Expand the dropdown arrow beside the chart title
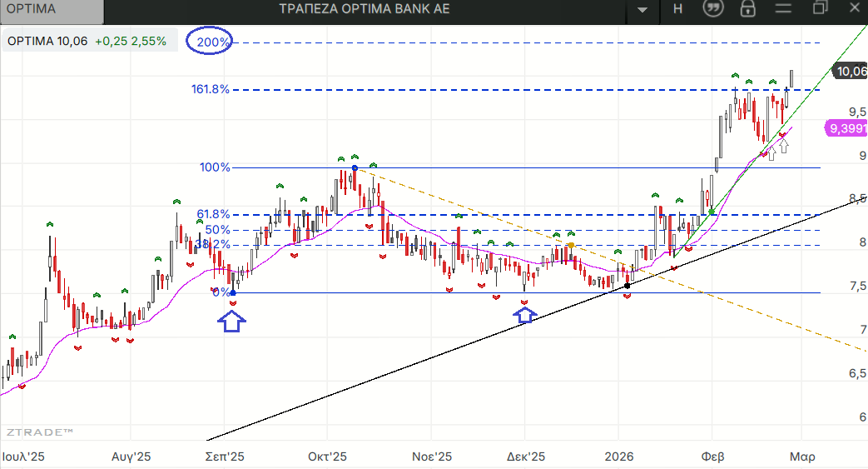The height and width of the screenshot is (469, 868). pyautogui.click(x=642, y=10)
